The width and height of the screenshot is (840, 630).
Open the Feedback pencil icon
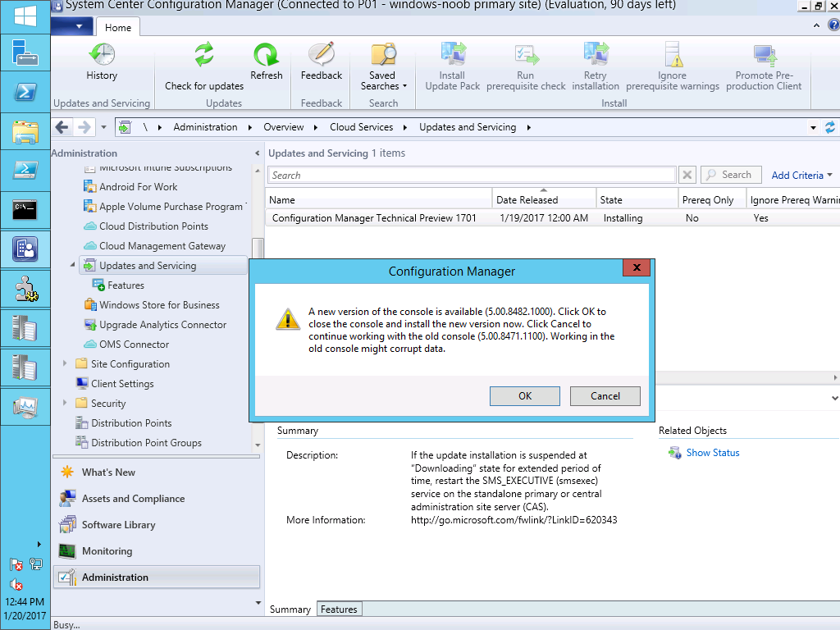pos(322,55)
